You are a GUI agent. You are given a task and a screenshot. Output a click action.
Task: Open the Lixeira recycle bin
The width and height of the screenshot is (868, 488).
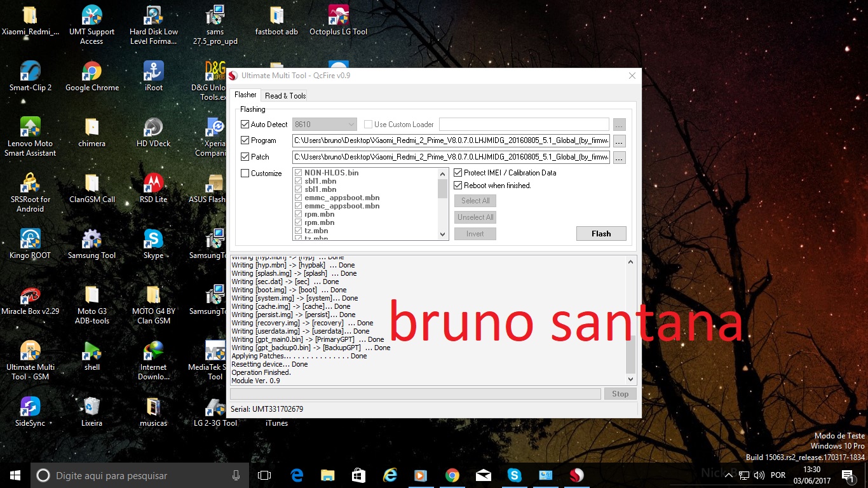click(x=92, y=412)
